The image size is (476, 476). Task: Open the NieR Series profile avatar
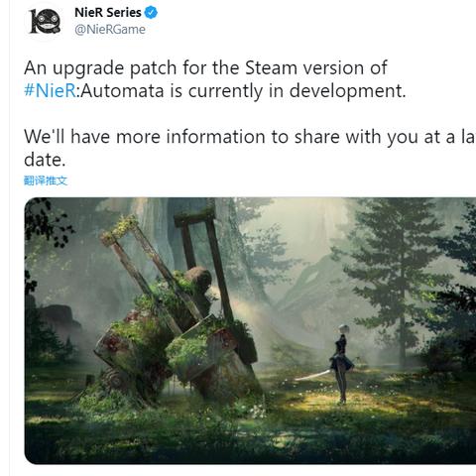click(45, 21)
